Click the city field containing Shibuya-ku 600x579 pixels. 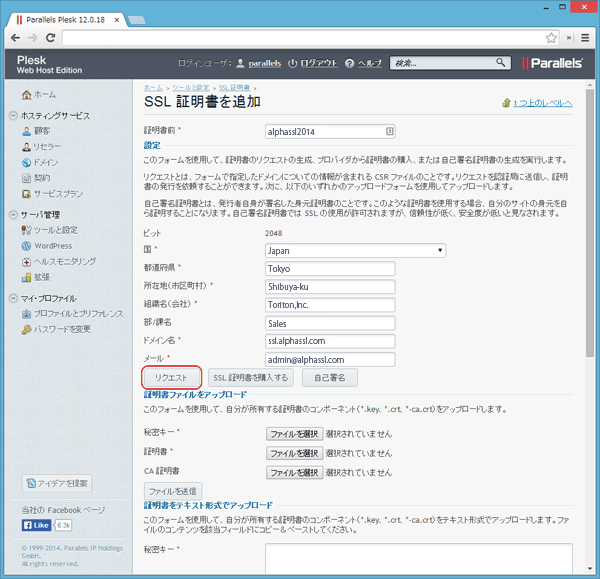[x=330, y=287]
